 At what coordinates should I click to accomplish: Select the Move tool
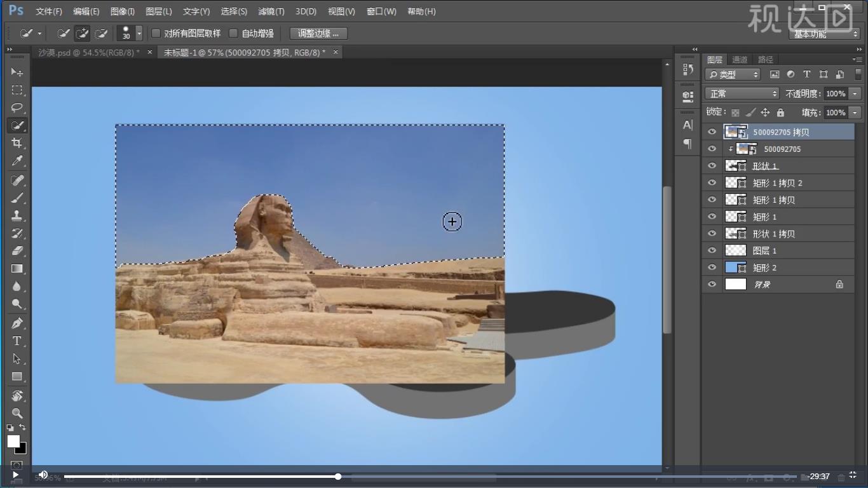(17, 72)
